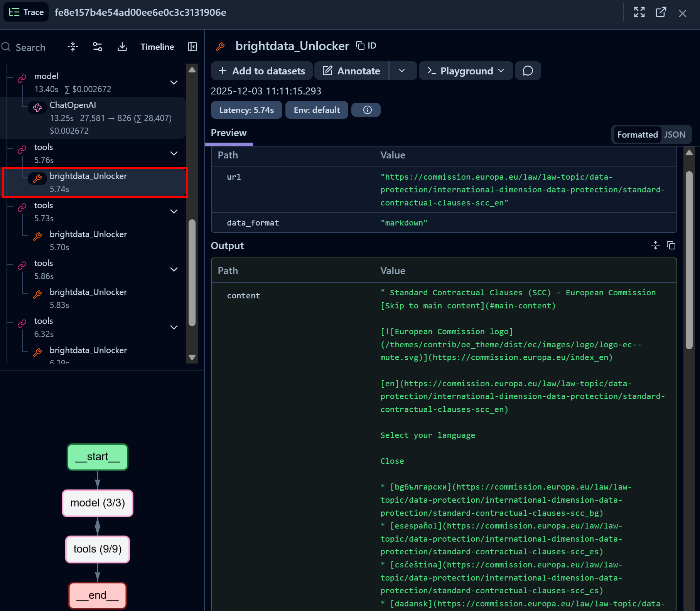Open the feedback comment bubble icon
This screenshot has height=611, width=700.
528,71
